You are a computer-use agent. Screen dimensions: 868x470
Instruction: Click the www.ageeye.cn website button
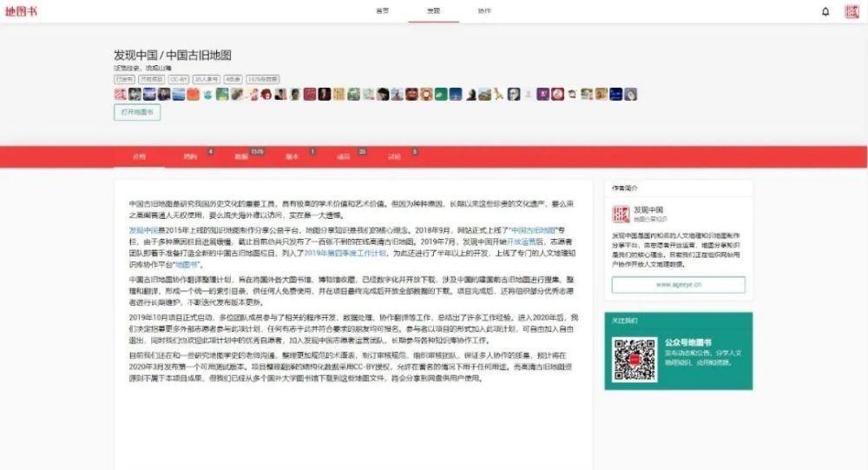(x=678, y=285)
